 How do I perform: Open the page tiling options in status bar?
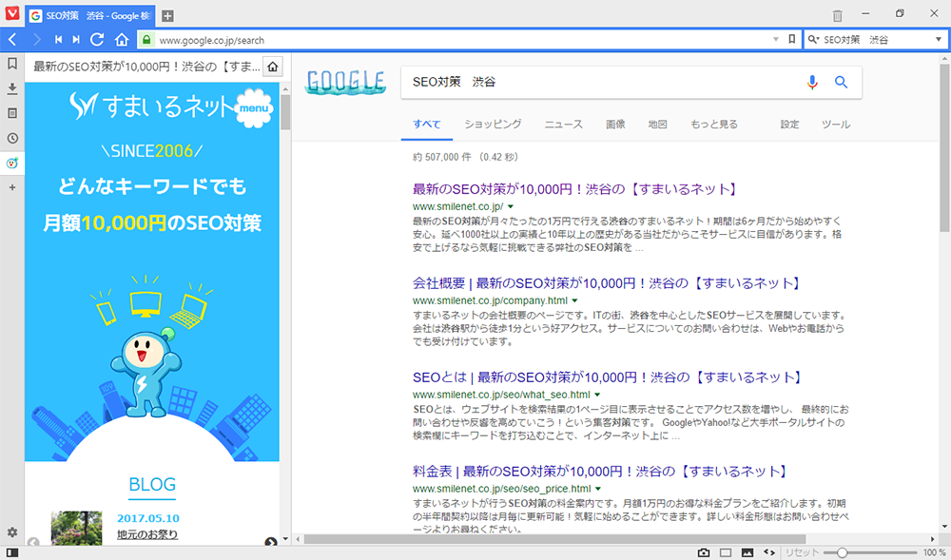click(x=726, y=552)
